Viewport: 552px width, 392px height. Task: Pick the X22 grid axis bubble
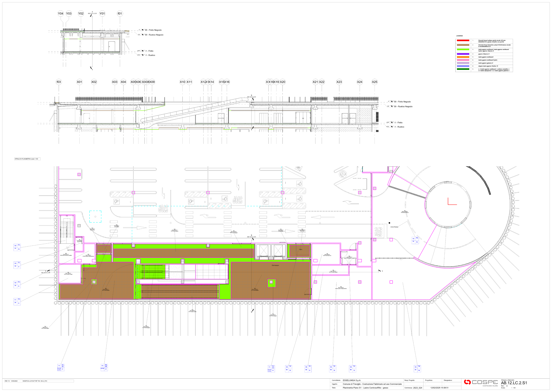(322, 82)
